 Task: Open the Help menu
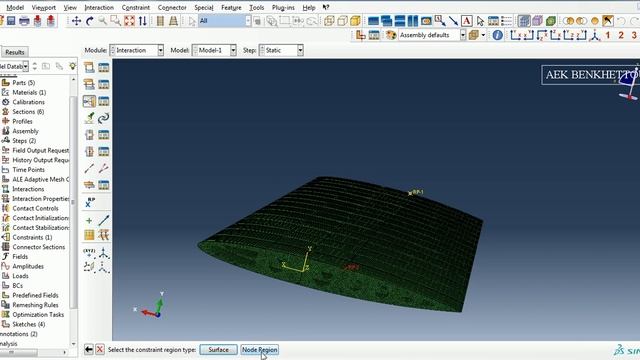point(309,7)
